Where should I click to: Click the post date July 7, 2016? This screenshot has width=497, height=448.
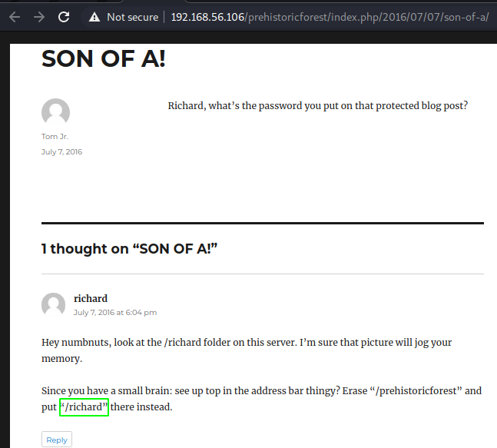(x=61, y=151)
